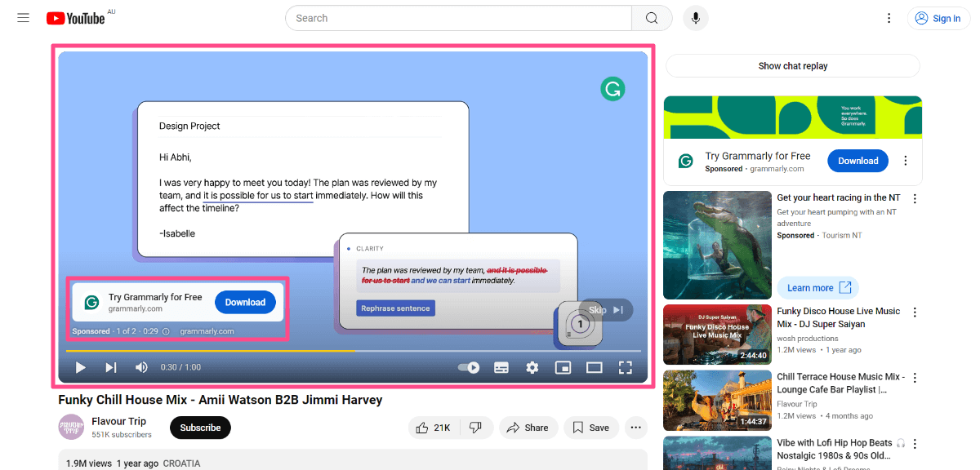Viewport: 980px width, 470px height.
Task: Go to the YouTube home logo
Action: pyautogui.click(x=75, y=18)
